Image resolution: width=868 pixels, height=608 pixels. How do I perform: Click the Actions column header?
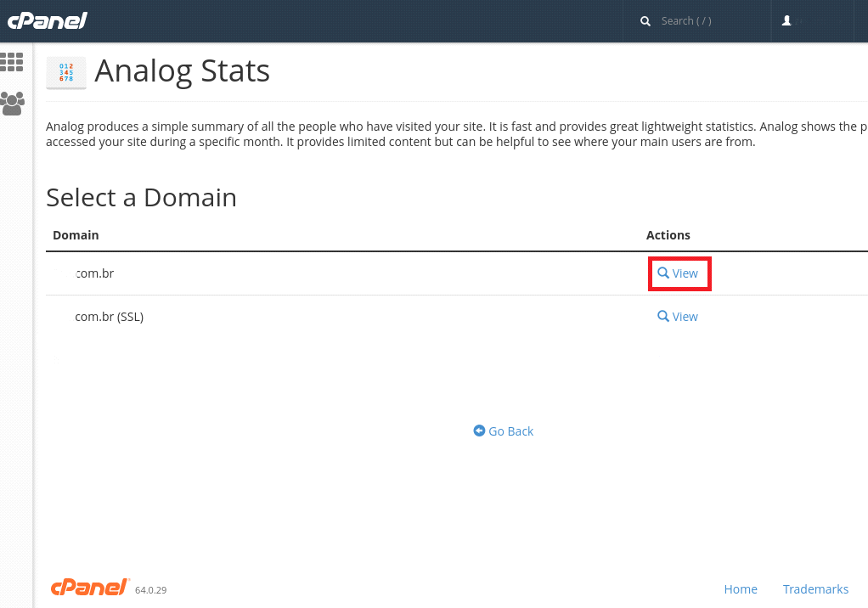(x=668, y=235)
